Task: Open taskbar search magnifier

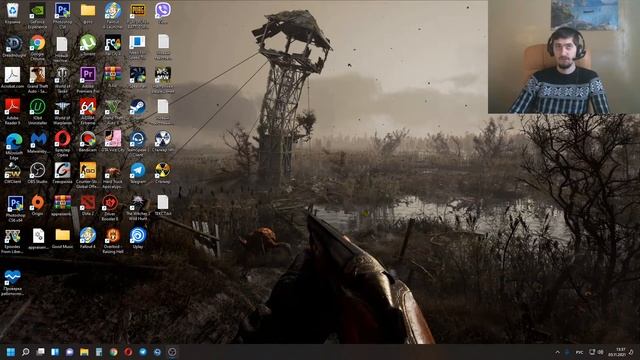Action: pyautogui.click(x=26, y=352)
